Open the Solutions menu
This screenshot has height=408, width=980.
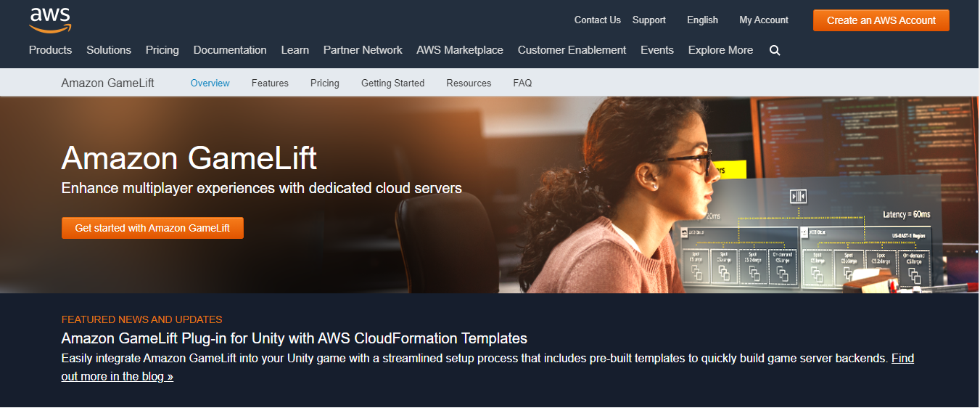coord(109,50)
